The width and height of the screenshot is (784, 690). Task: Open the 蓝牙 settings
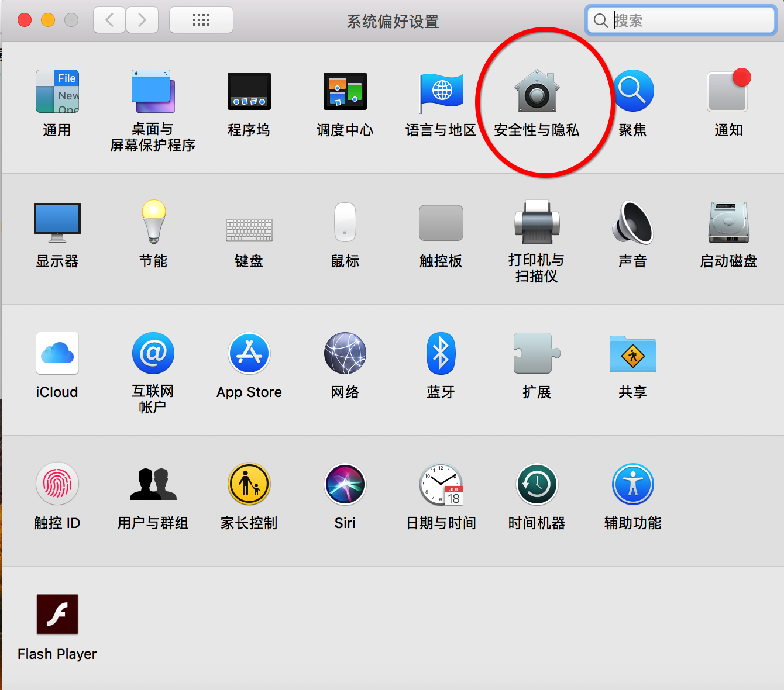point(441,354)
